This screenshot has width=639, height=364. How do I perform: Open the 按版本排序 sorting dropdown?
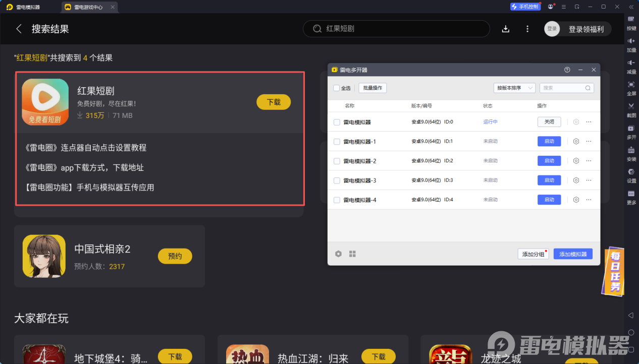click(x=514, y=88)
